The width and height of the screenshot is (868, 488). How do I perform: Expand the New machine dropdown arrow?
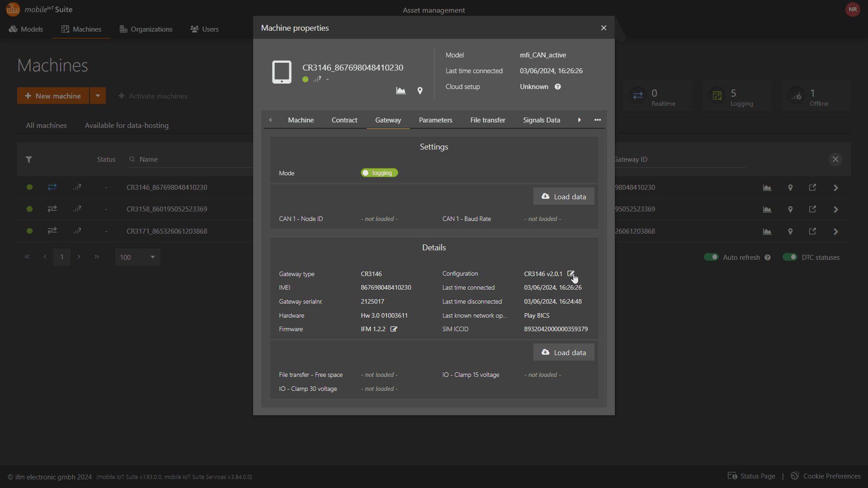tap(98, 96)
